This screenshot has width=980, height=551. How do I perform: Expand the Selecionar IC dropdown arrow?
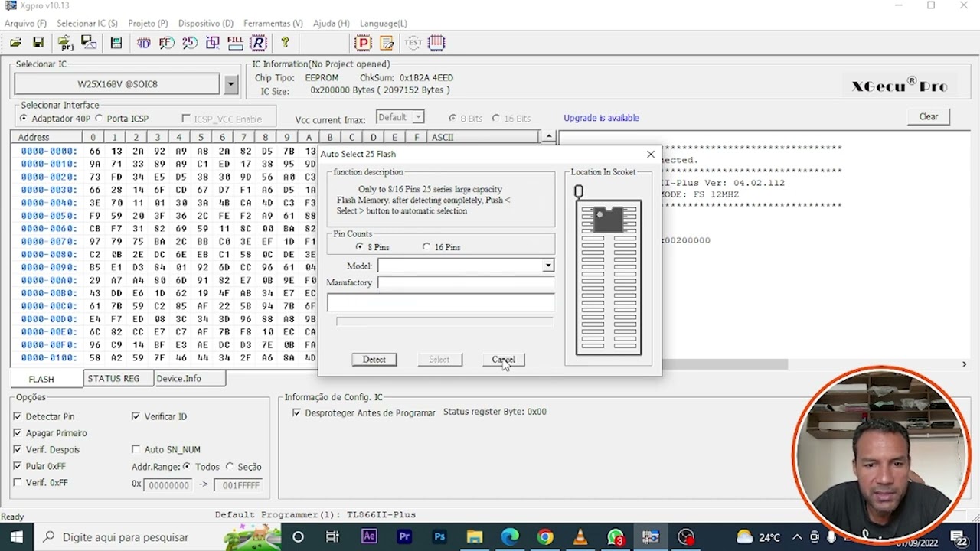[230, 84]
